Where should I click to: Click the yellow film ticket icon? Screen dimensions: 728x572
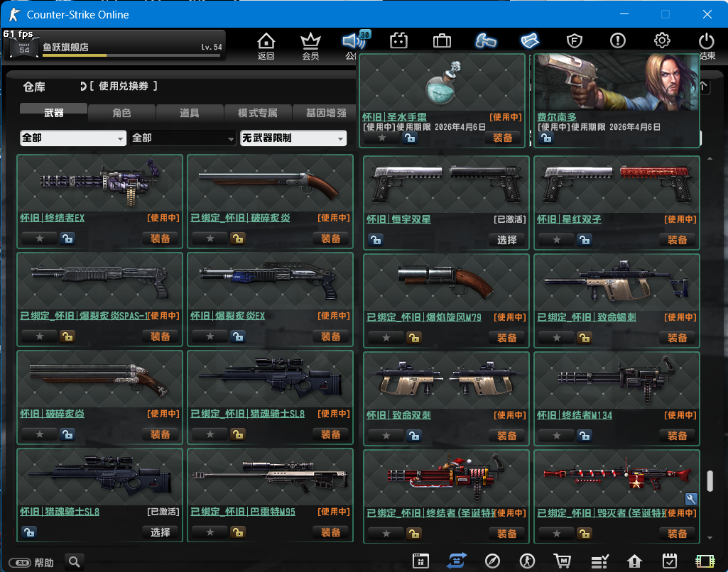[705, 561]
